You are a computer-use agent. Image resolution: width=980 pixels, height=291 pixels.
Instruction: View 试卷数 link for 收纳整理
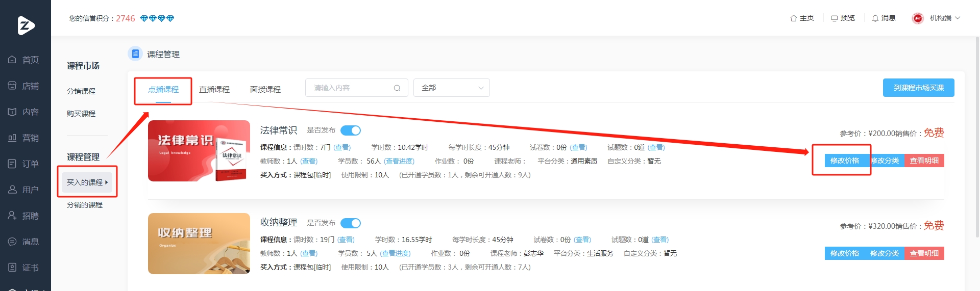click(582, 240)
